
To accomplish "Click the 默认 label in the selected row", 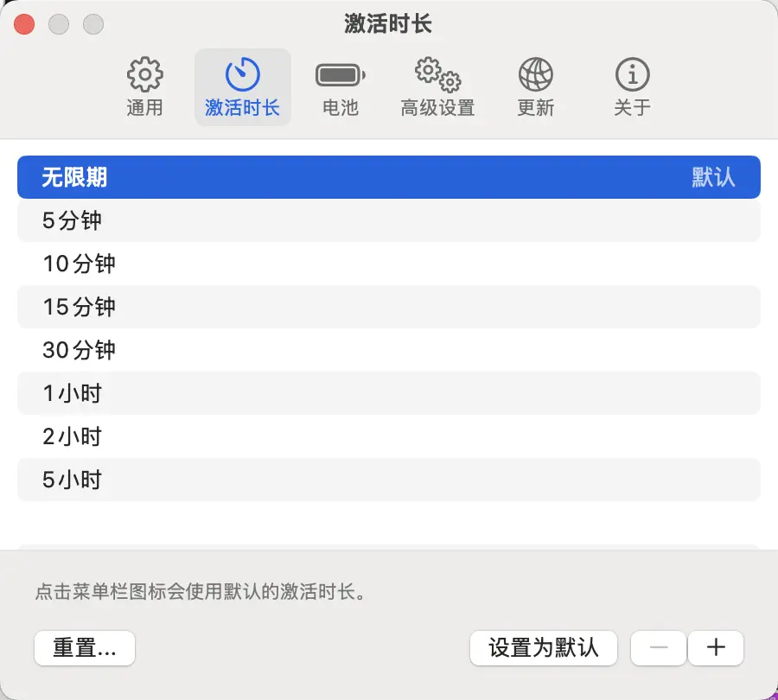I will (713, 177).
